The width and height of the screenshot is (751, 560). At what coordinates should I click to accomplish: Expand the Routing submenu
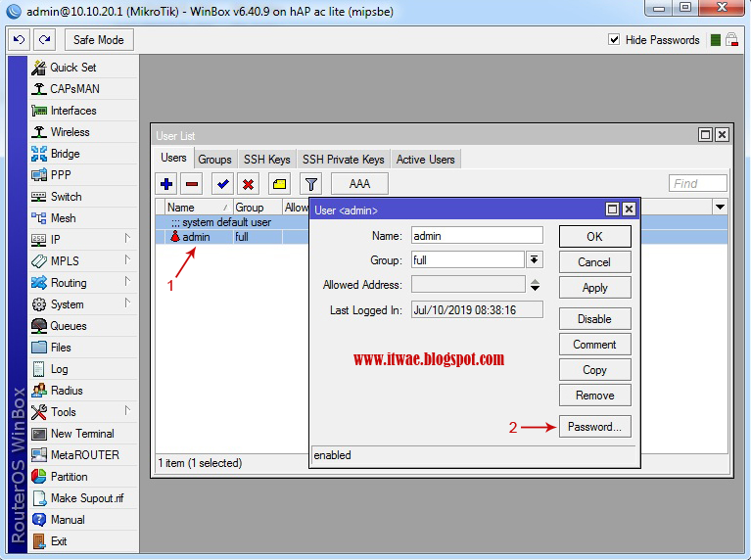(x=127, y=281)
